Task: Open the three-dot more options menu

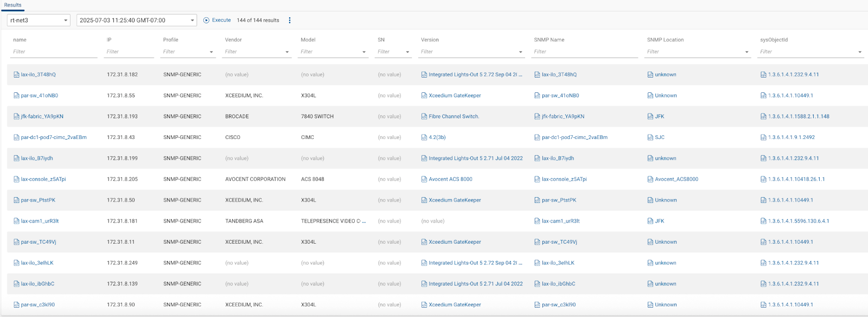Action: pyautogui.click(x=290, y=20)
